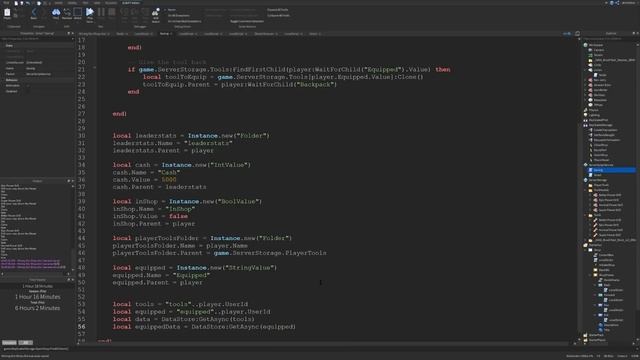This screenshot has height=360, width=640.
Task: Collapse the Behavior section in Properties
Action: 11,80
